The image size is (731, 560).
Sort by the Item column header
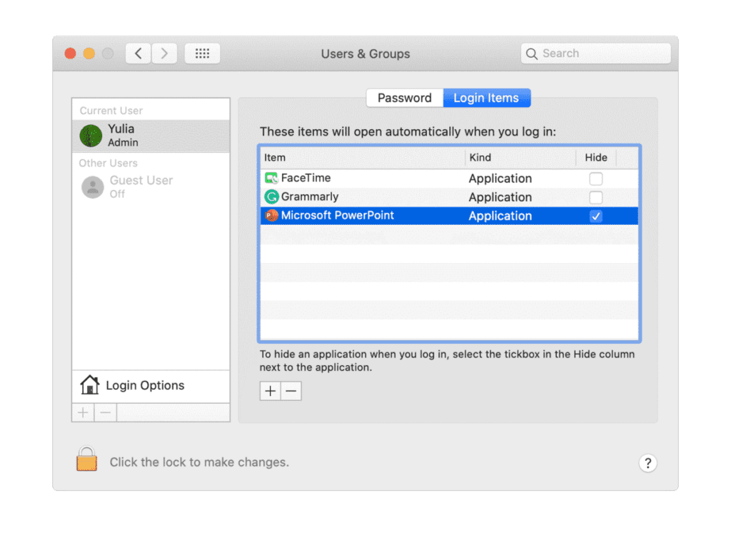pyautogui.click(x=362, y=158)
